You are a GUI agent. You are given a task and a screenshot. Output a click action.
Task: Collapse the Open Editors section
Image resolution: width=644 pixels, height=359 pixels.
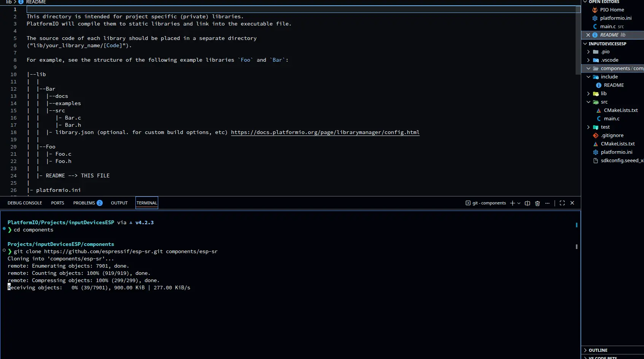click(585, 2)
